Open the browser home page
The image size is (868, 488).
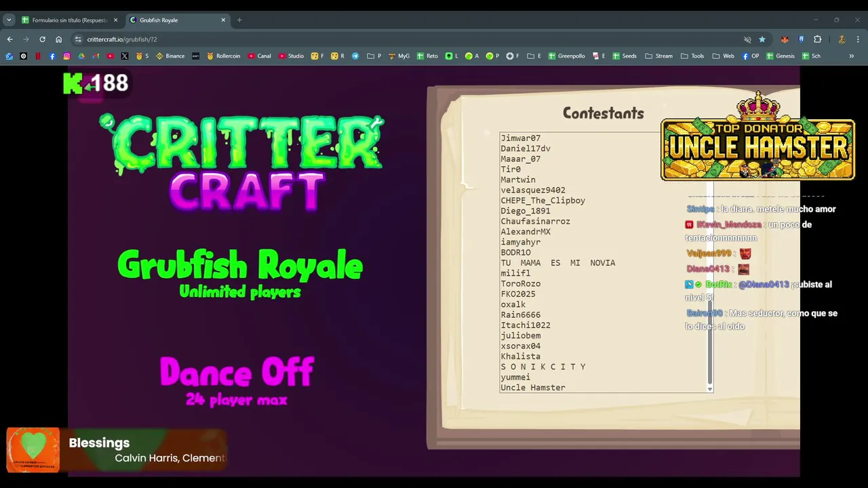pyautogui.click(x=58, y=39)
